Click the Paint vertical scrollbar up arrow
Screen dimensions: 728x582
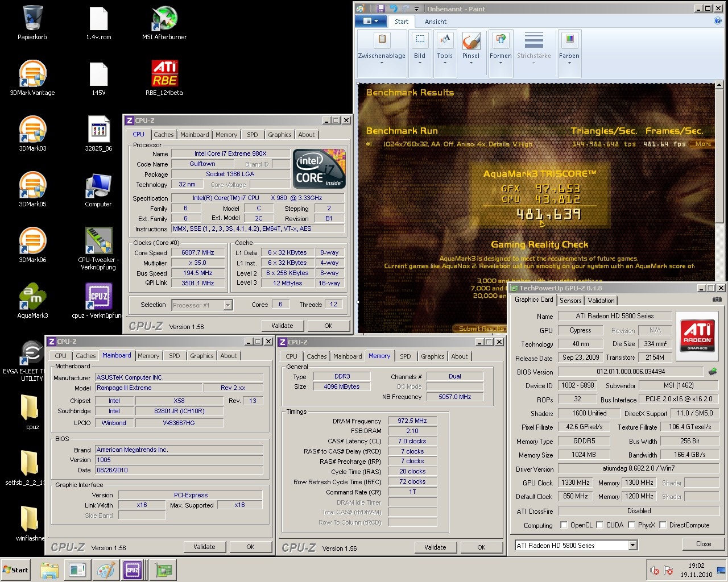coord(719,85)
